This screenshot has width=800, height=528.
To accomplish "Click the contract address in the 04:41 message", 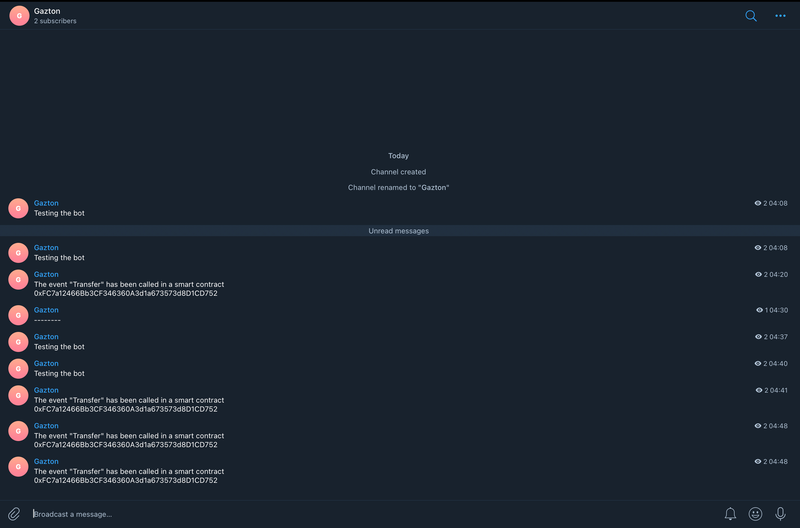I will coord(126,409).
